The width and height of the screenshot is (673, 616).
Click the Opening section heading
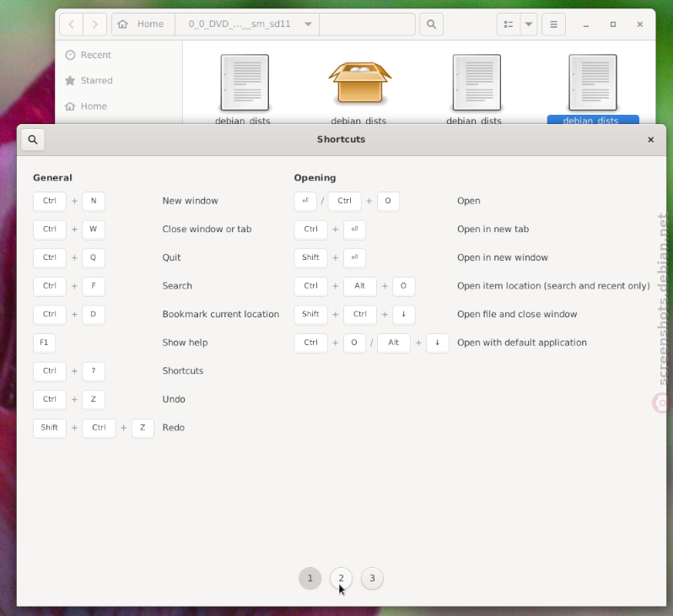pos(315,178)
